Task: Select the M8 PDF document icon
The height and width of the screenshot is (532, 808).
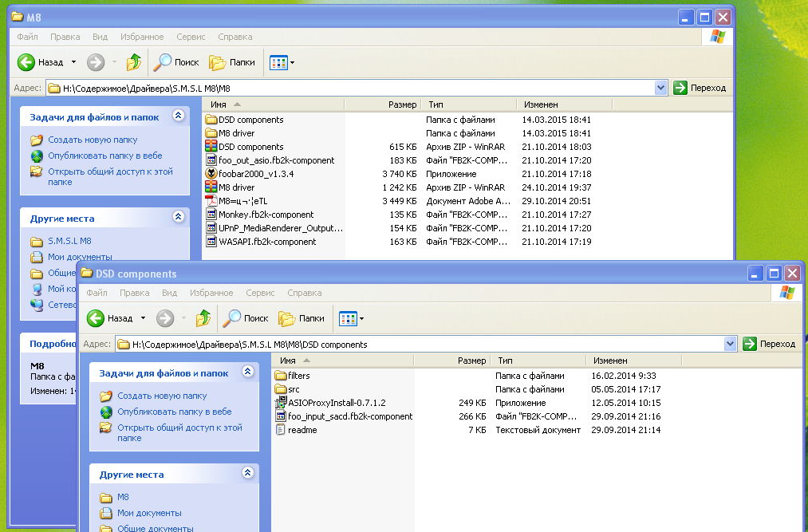Action: pyautogui.click(x=211, y=201)
